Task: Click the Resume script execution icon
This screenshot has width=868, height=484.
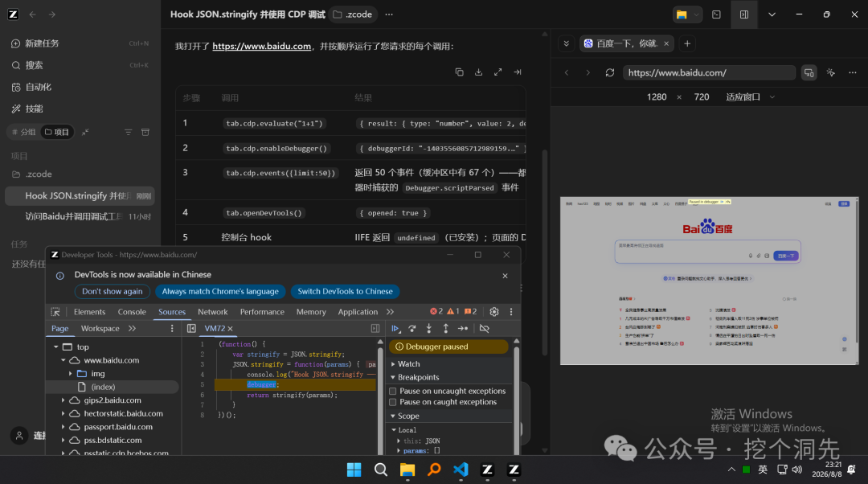Action: coord(395,328)
